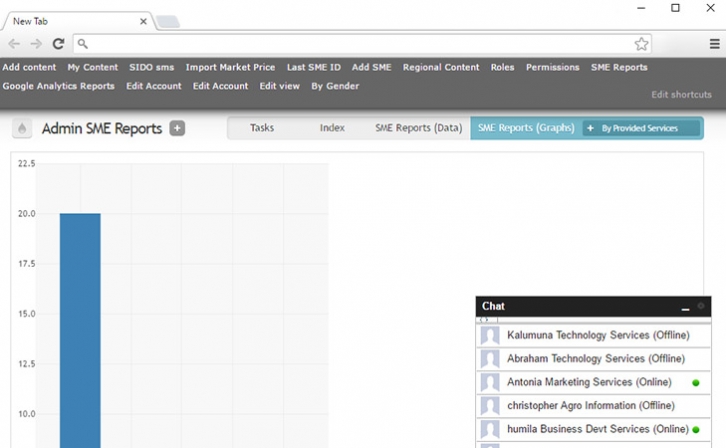Click avatar of Kalumuna Technology Services
Image resolution: width=726 pixels, height=448 pixels.
(490, 336)
